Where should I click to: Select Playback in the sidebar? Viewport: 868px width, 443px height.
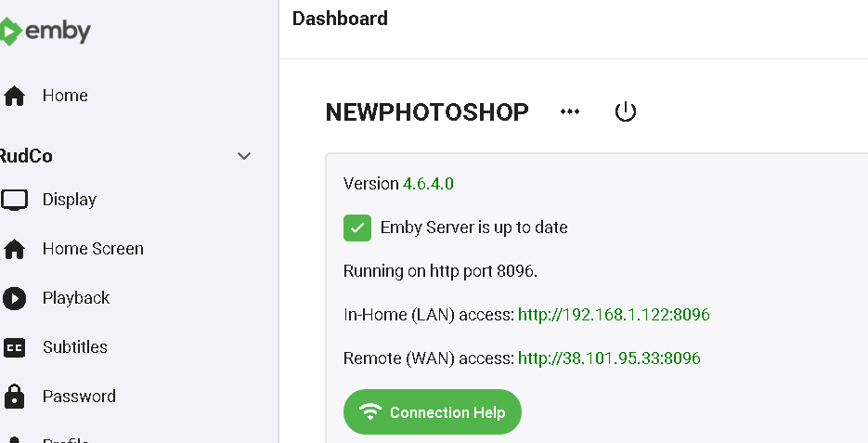click(76, 298)
